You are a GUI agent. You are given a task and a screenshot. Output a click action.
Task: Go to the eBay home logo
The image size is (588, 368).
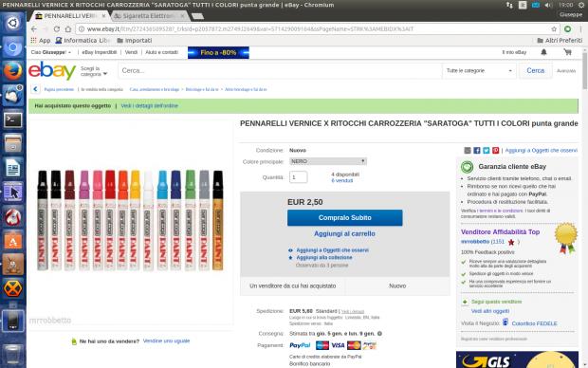point(52,70)
